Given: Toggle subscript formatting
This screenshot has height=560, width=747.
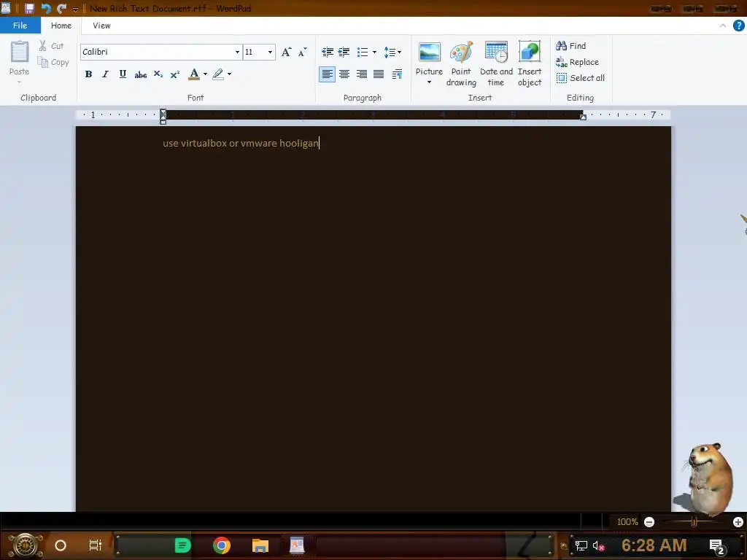Looking at the screenshot, I should 158,74.
